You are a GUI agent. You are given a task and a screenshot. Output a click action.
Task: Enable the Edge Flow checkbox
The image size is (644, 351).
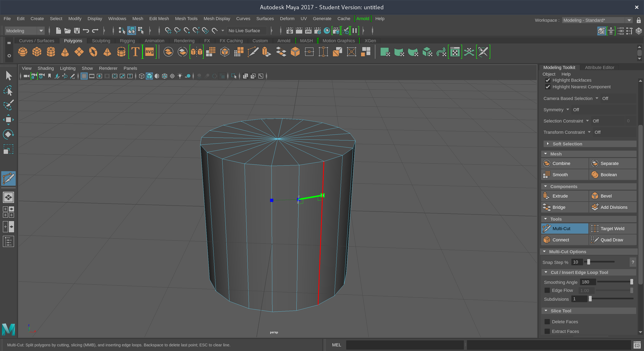[547, 290]
